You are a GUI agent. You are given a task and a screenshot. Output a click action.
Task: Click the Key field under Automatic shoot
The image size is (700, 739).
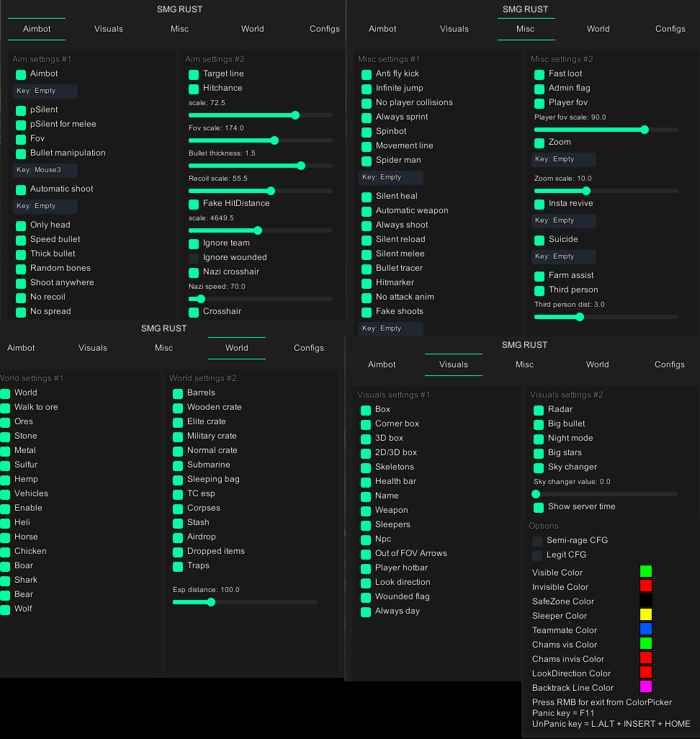tap(45, 206)
